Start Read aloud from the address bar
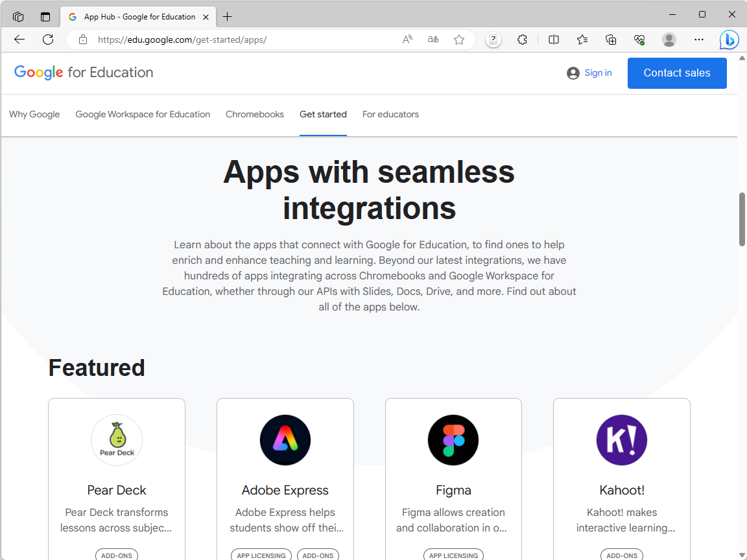This screenshot has width=747, height=560. coord(407,40)
